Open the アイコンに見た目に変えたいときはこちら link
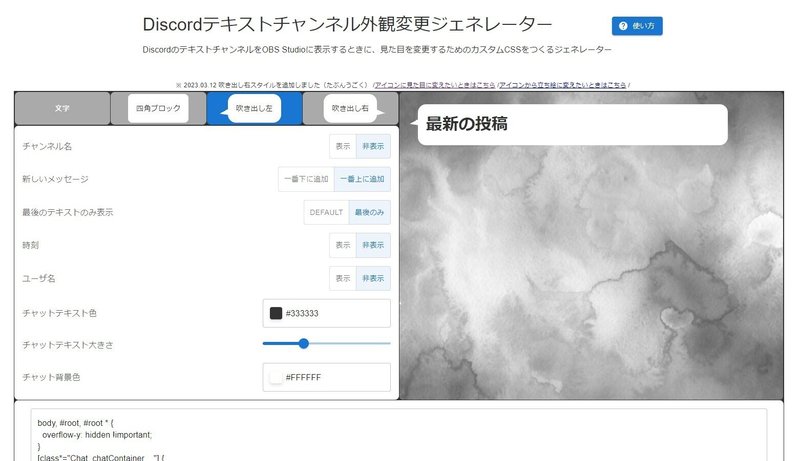Viewport: 800px width, 461px height. [435, 85]
